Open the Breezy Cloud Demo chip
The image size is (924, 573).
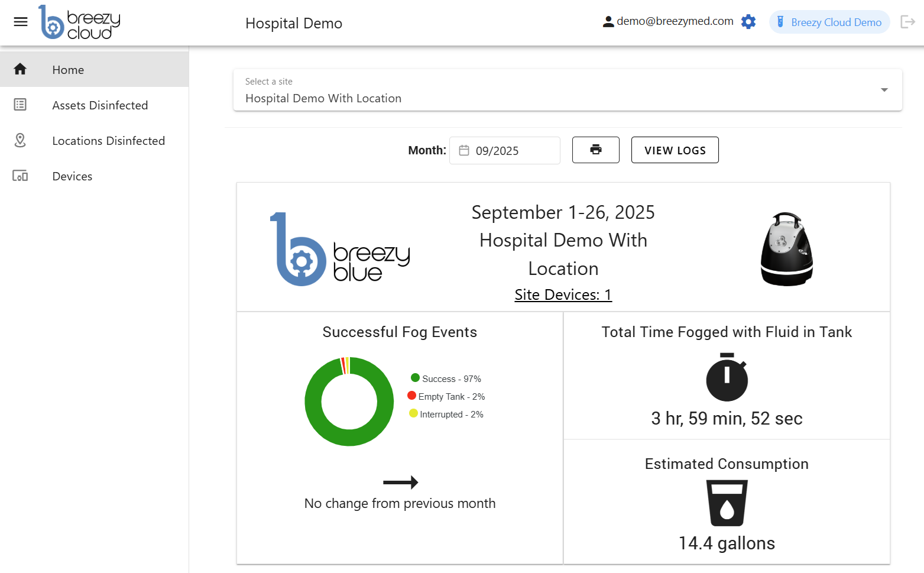[829, 22]
